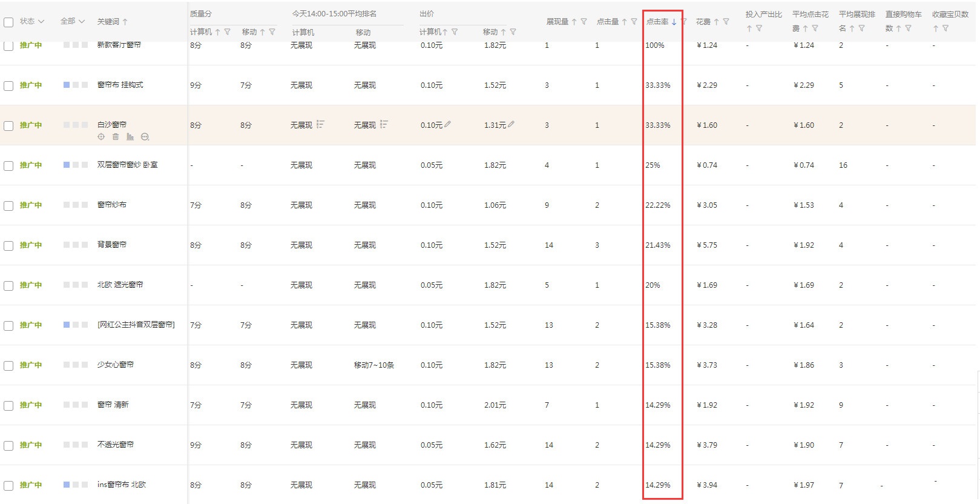Tick the select-all checkbox in header
Screen dimensions: 980x504
[8, 22]
